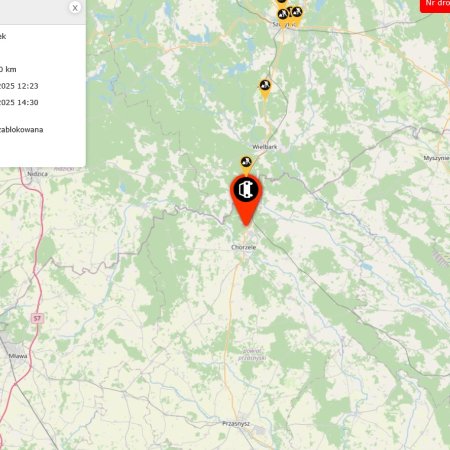Screen dimensions: 450x450
Task: Close the incident info panel
Action: (x=75, y=7)
